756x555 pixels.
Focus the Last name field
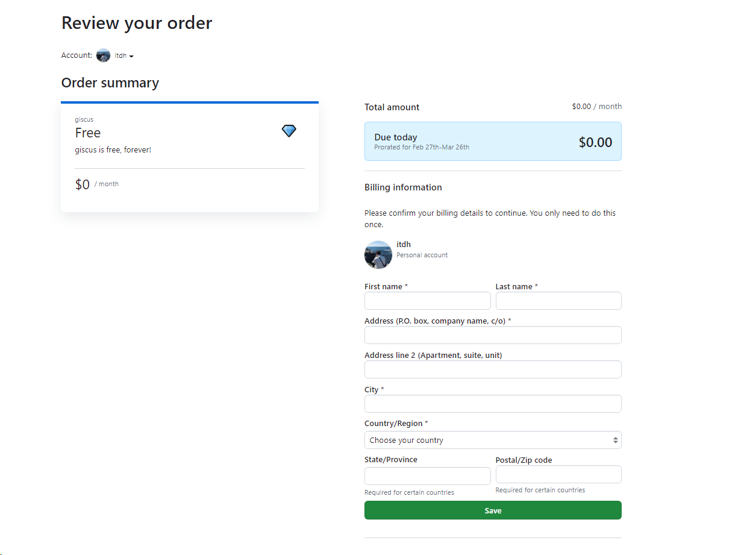(558, 301)
